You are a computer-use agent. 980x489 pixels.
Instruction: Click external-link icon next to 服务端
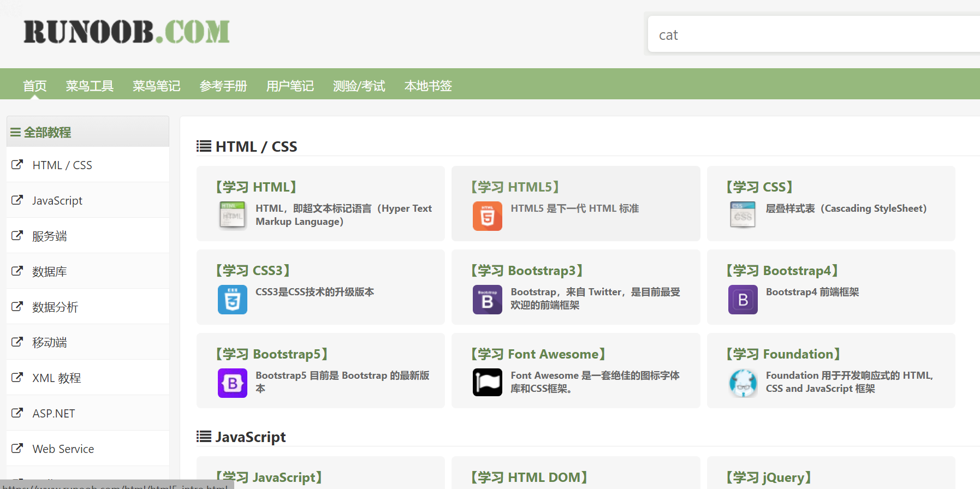(x=17, y=235)
